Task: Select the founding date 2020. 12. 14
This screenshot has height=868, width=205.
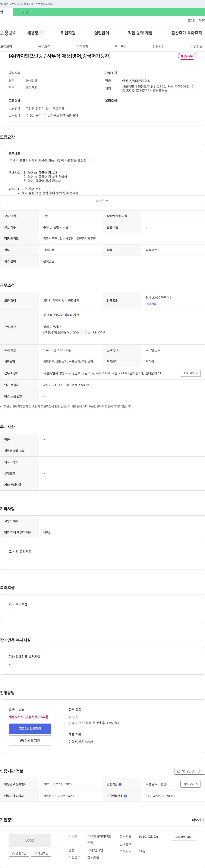Action: 148,837
